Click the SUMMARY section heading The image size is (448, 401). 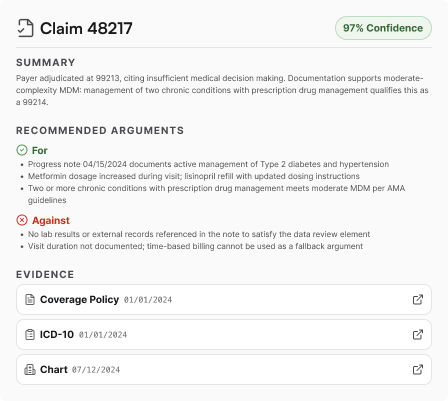click(46, 62)
